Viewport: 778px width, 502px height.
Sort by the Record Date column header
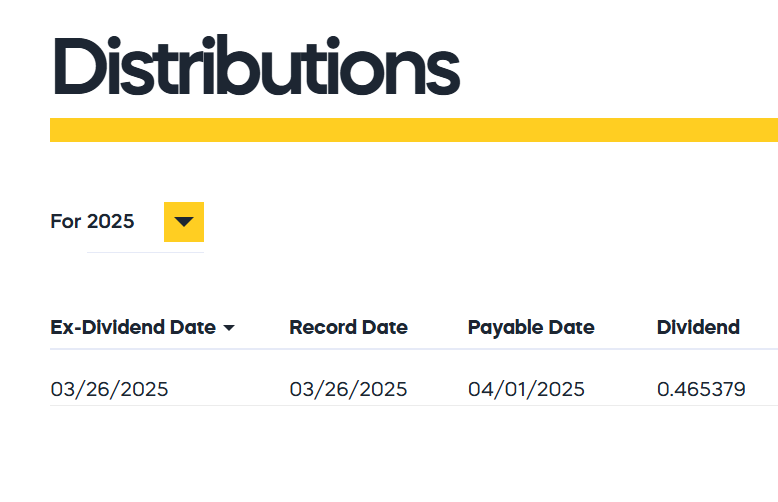(x=348, y=327)
